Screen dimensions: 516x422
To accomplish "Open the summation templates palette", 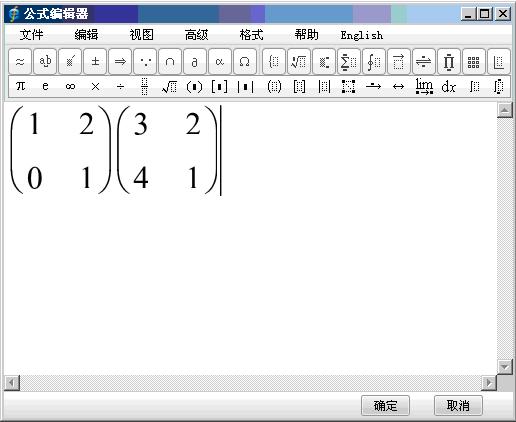I will (x=348, y=61).
